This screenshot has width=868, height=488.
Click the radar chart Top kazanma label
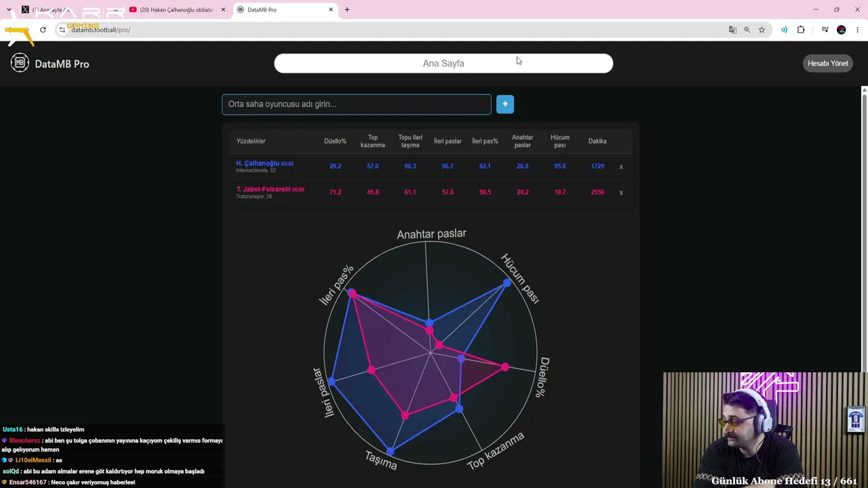[x=496, y=451]
